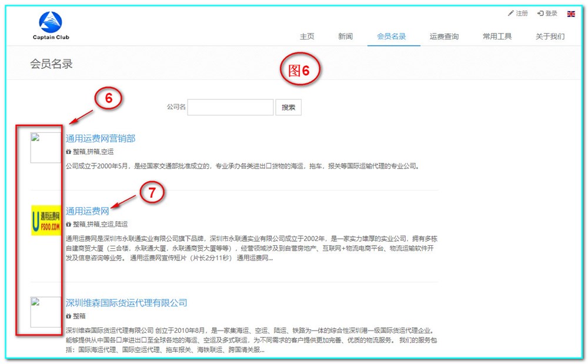This screenshot has height=364, width=588.
Task: Click the UK flag language icon
Action: 570,14
